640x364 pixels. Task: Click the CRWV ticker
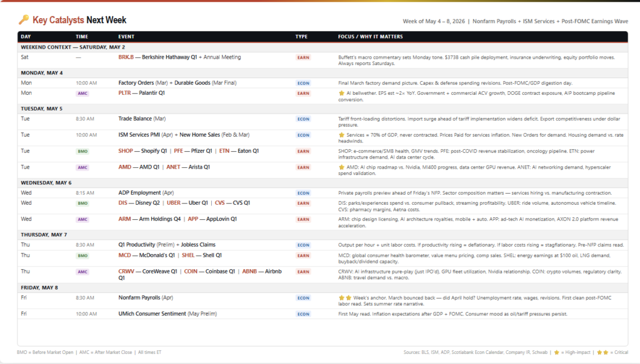(126, 271)
